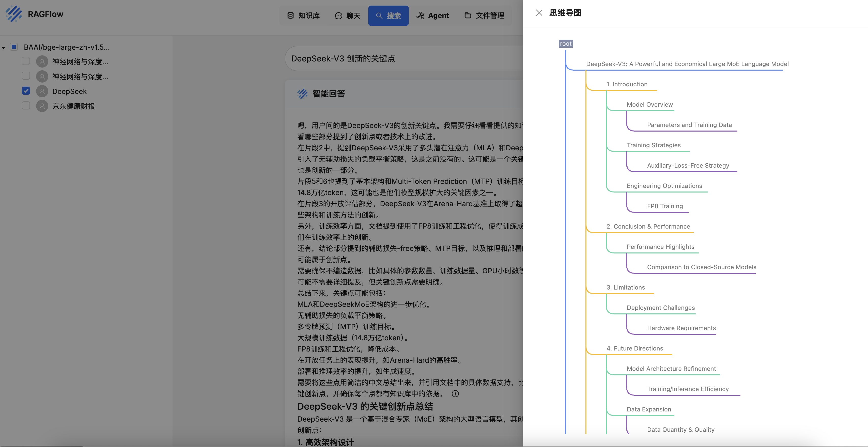Viewport: 868px width, 447px height.
Task: Click the knowledge base database icon
Action: tap(290, 15)
